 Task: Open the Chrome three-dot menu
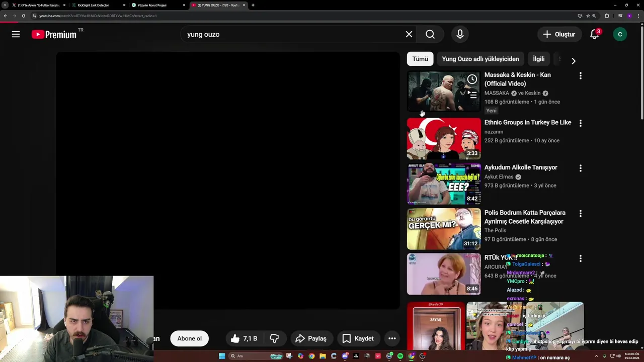coord(638,16)
